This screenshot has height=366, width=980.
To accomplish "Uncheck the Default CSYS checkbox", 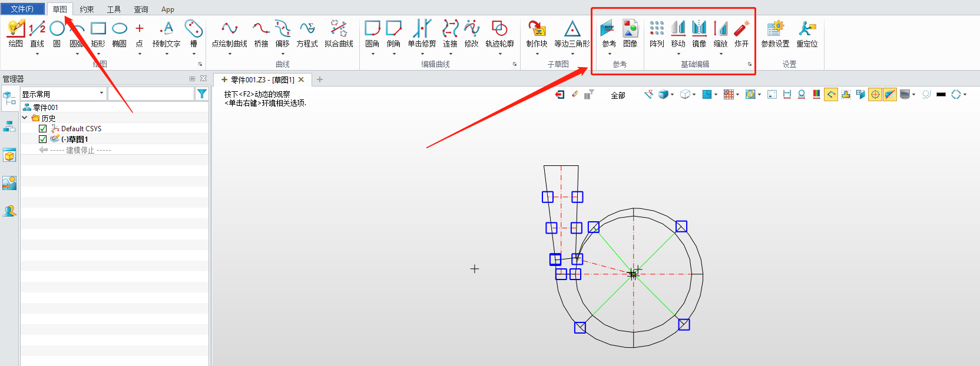I will [42, 129].
